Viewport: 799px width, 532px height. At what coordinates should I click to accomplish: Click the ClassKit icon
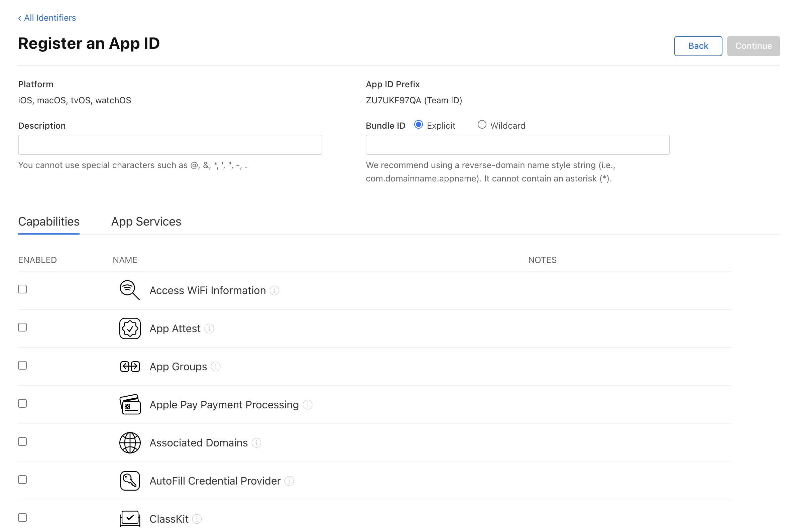pos(130,518)
